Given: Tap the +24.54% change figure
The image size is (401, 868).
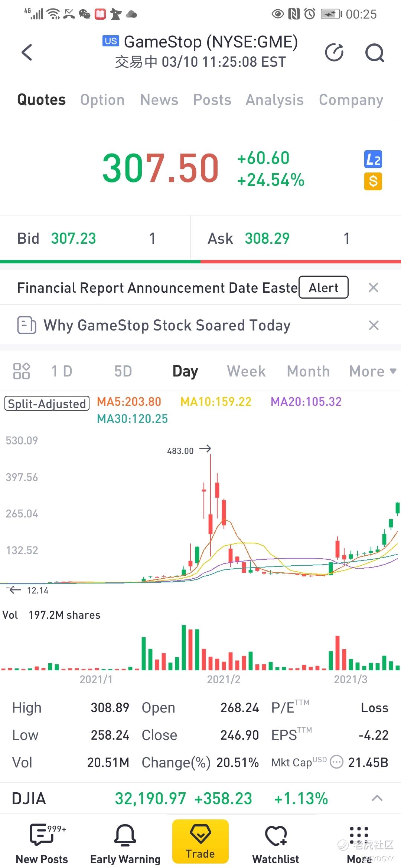Looking at the screenshot, I should [271, 180].
